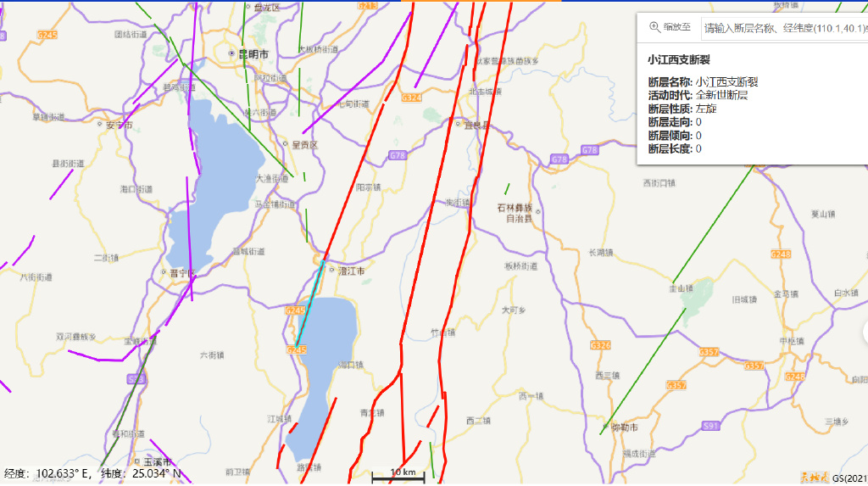This screenshot has height=486, width=868.
Task: Click the longitude latitude coordinate readout
Action: pos(93,474)
